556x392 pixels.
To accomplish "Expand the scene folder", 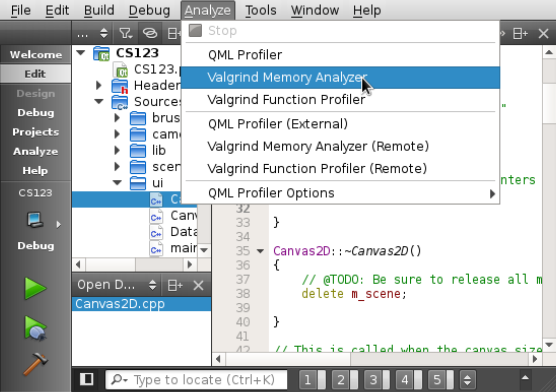I will (x=117, y=167).
